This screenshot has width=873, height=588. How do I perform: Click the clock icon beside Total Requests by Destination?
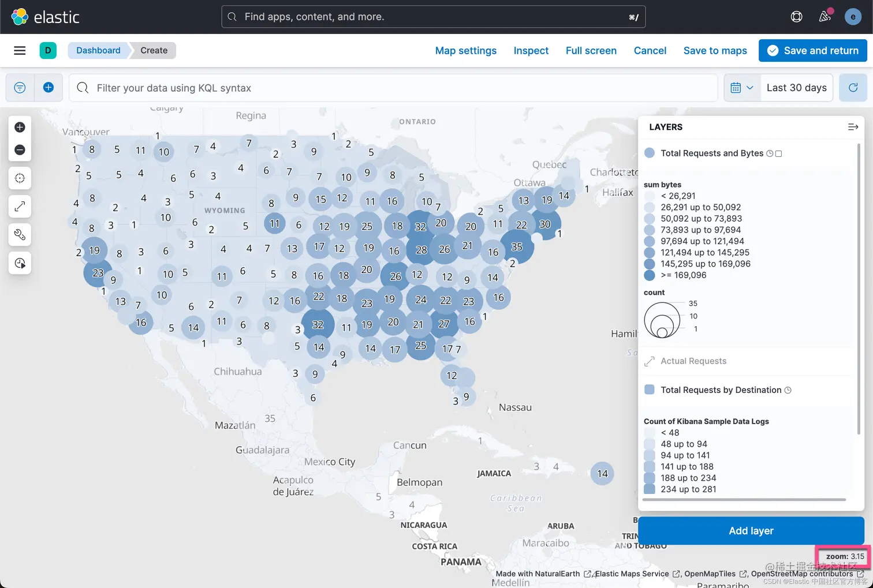click(788, 391)
